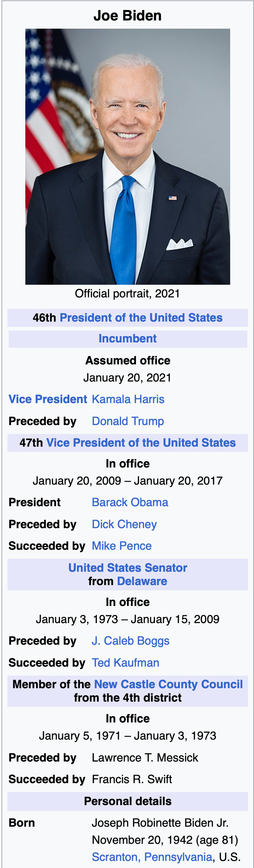This screenshot has height=868, width=254.
Task: Open Joe Biden official portrait image
Action: point(127,157)
